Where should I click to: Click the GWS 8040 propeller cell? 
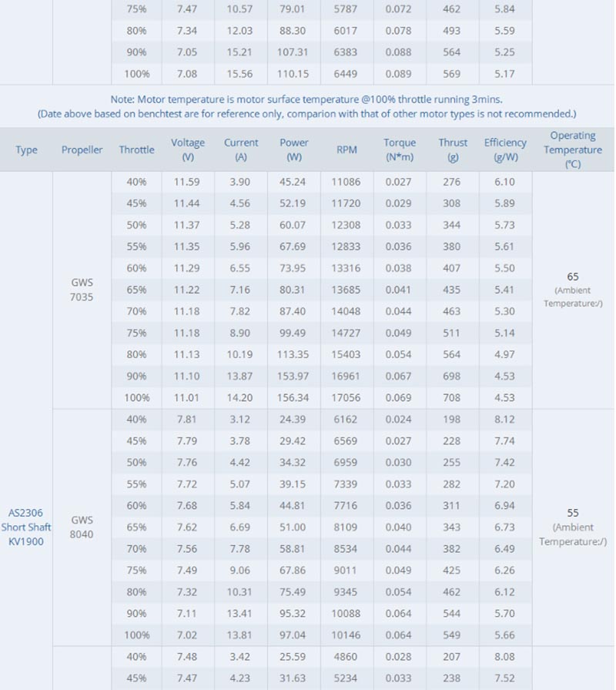82,527
